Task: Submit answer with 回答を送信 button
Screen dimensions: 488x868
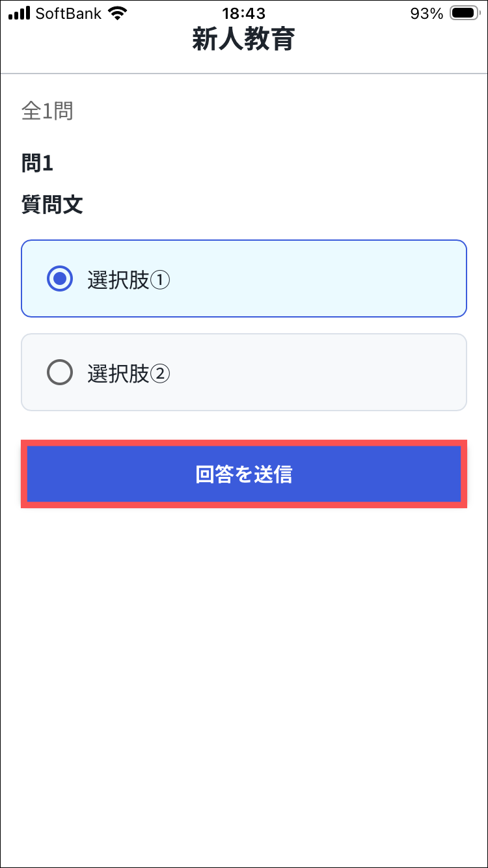Action: [x=244, y=474]
